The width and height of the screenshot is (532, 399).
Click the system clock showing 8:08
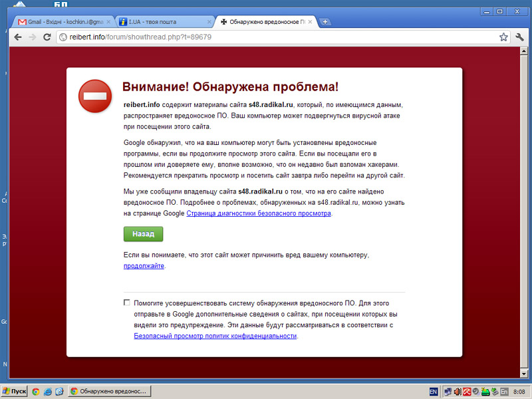pos(519,392)
